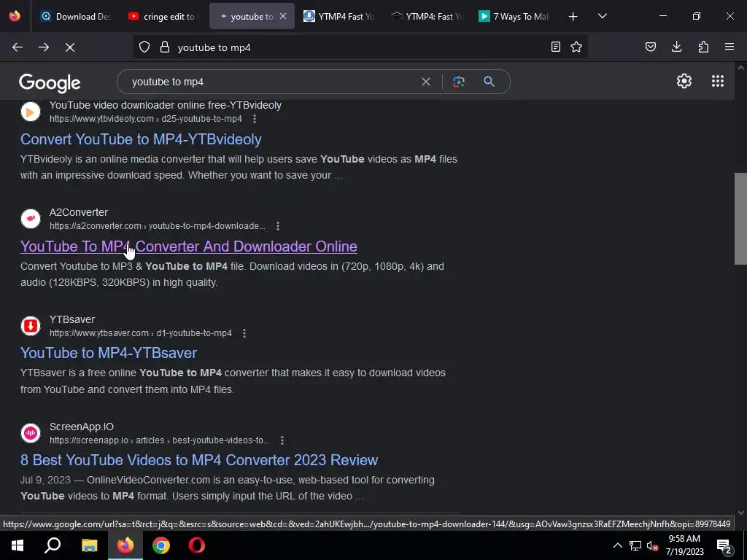Open the Windows Start menu
This screenshot has width=747, height=560.
18,545
